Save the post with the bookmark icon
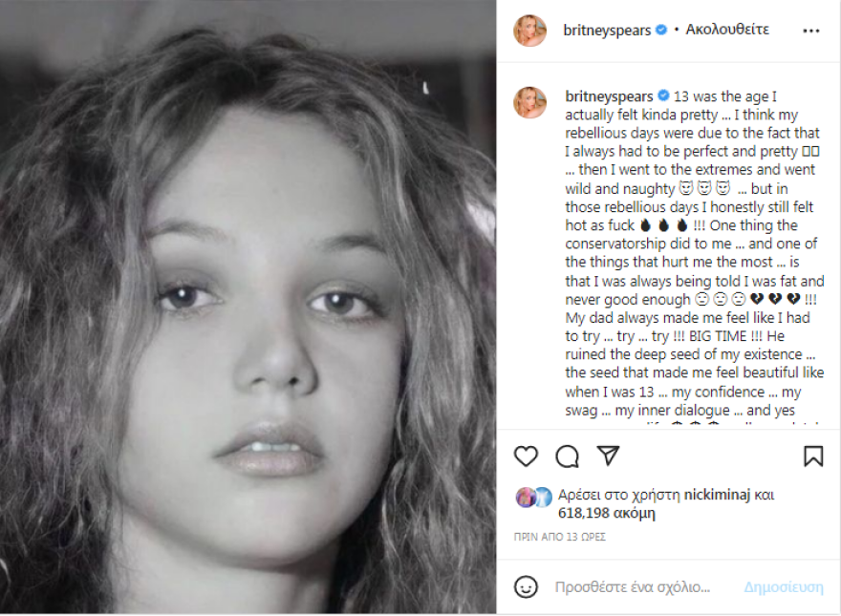This screenshot has width=841, height=616. (x=813, y=457)
